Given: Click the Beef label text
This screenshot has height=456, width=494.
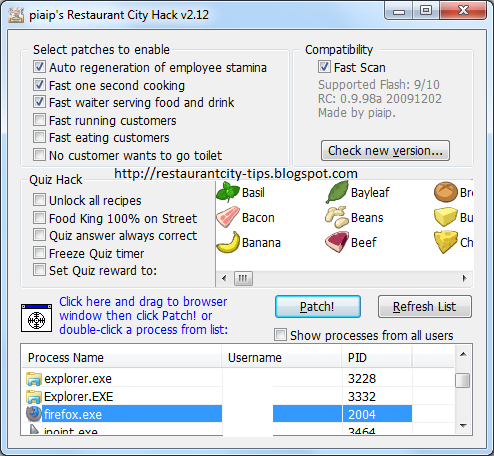Looking at the screenshot, I should [364, 242].
